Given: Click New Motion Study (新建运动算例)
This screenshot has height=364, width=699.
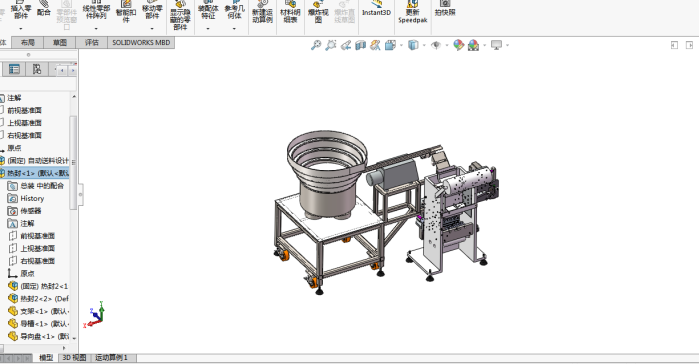Looking at the screenshot, I should click(262, 12).
